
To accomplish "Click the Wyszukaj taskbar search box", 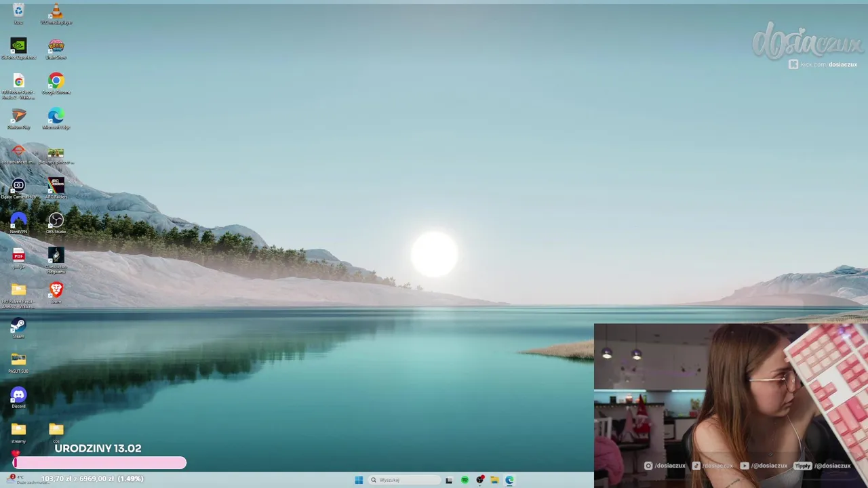I will pyautogui.click(x=404, y=480).
